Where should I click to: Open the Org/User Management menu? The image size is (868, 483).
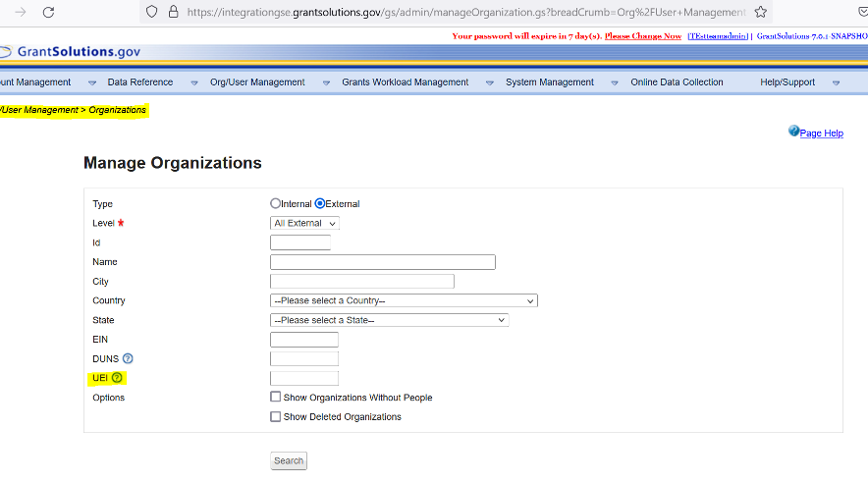pos(257,82)
